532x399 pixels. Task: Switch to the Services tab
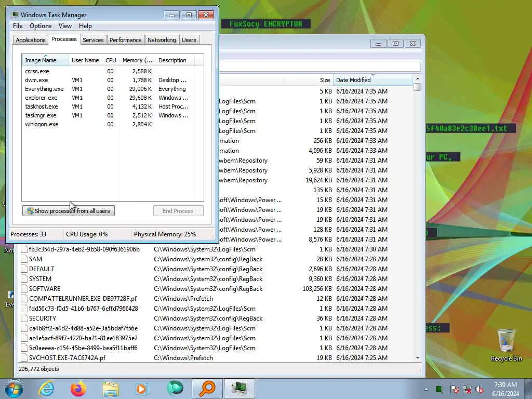[93, 40]
